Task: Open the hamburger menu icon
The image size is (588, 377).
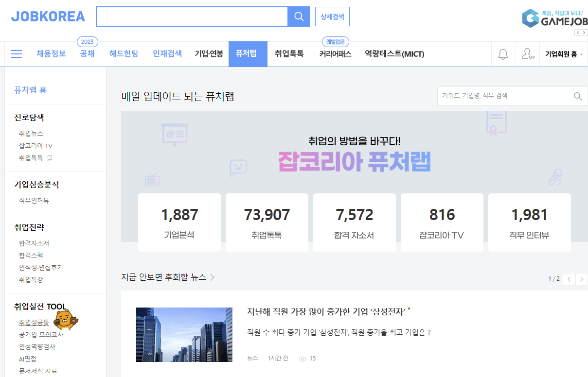Action: pyautogui.click(x=16, y=54)
